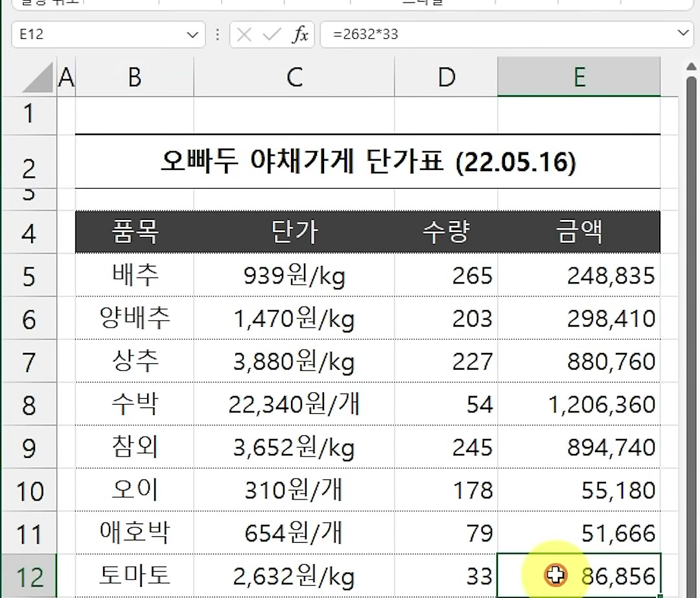Select the quantity cell 245

pyautogui.click(x=446, y=446)
